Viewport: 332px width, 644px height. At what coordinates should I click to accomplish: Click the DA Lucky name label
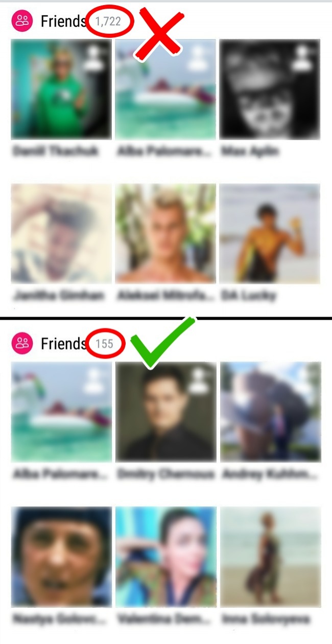pyautogui.click(x=248, y=296)
